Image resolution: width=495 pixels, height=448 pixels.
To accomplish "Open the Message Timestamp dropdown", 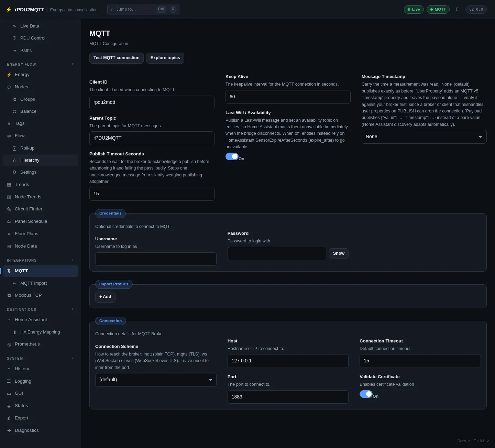I will coord(424,137).
